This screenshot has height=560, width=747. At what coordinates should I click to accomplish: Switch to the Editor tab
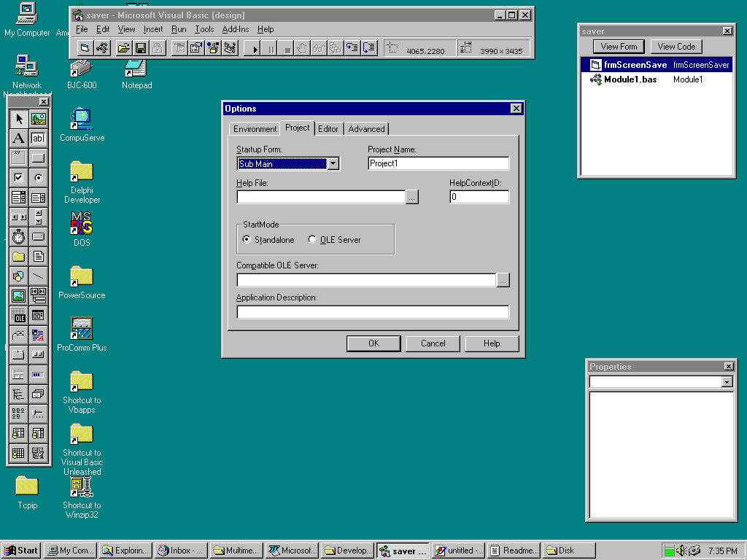coord(328,129)
